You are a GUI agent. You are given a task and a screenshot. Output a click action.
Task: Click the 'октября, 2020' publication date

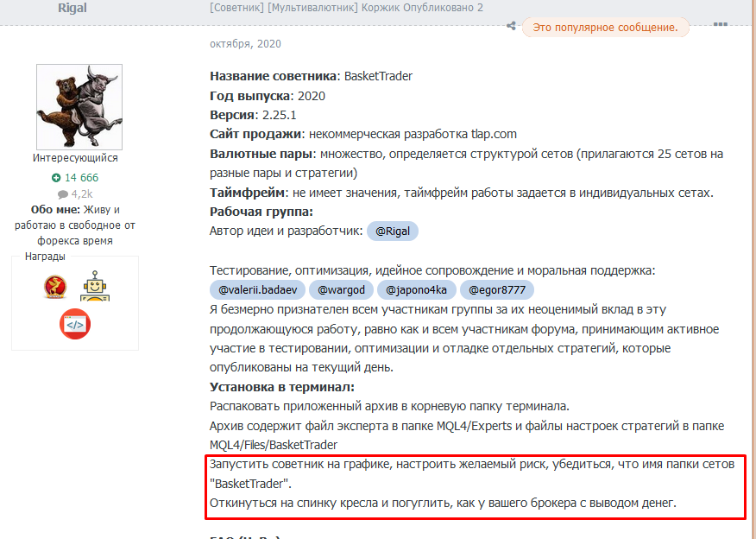click(245, 44)
